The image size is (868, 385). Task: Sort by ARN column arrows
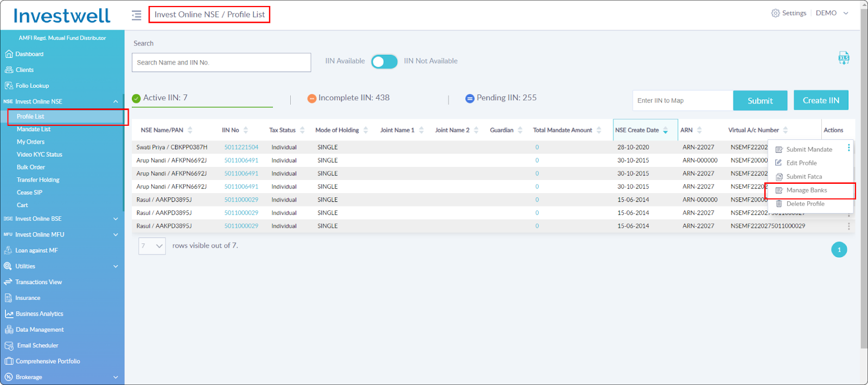(699, 130)
